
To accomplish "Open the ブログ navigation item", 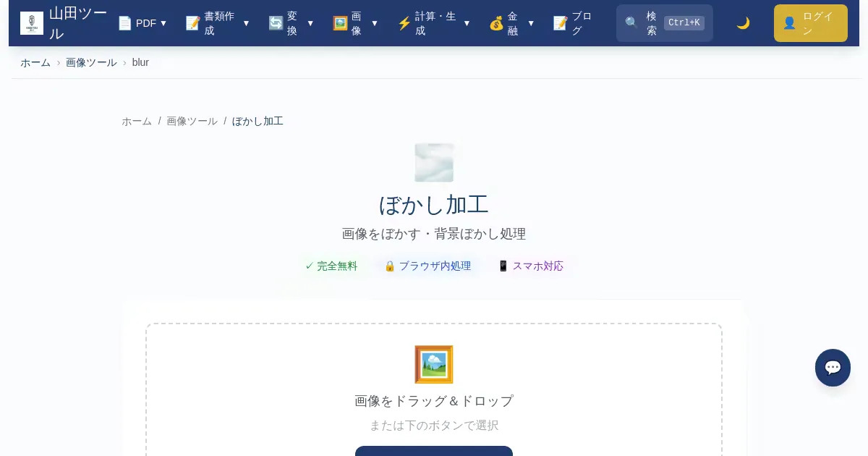I will [573, 23].
